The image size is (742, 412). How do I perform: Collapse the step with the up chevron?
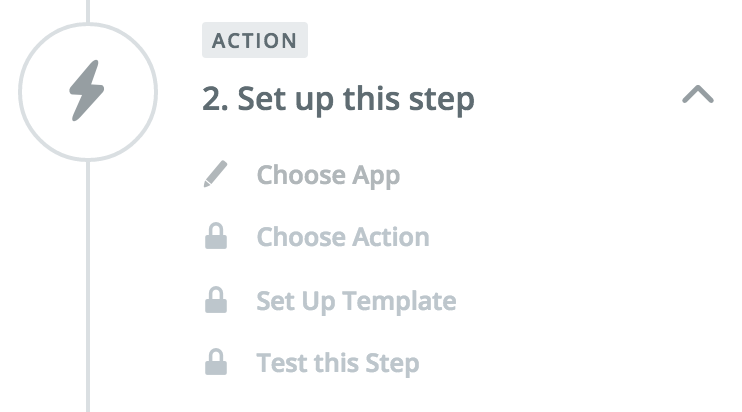pyautogui.click(x=697, y=95)
